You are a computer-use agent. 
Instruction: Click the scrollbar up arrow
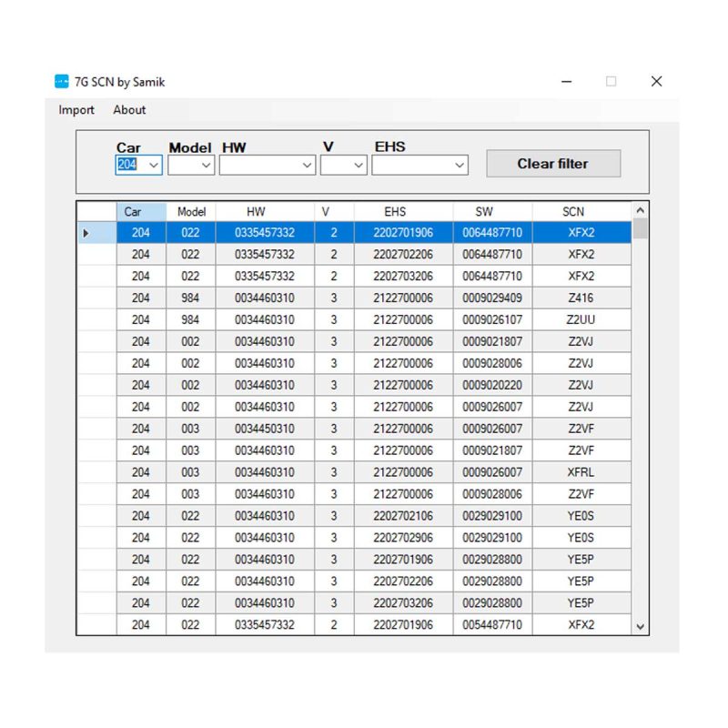(640, 210)
